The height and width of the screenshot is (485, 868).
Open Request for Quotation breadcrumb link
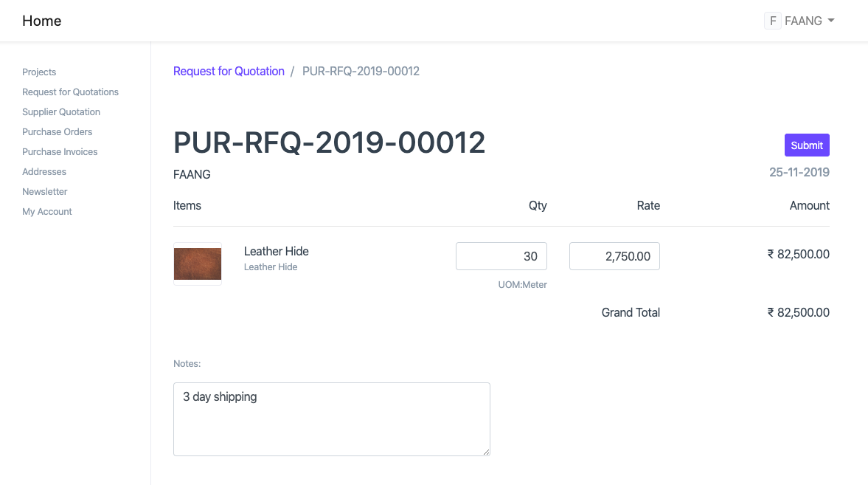click(x=229, y=71)
